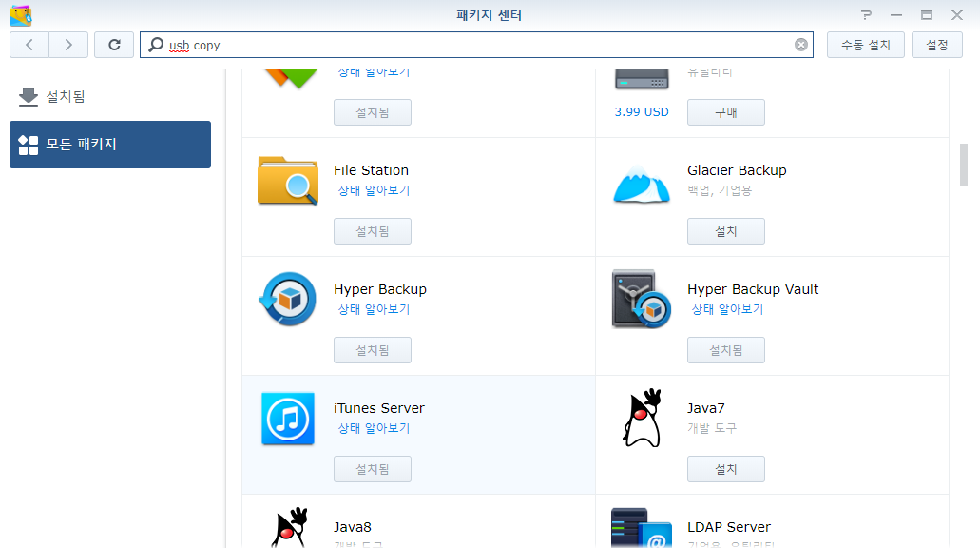Open the 설정 settings button

click(x=936, y=45)
